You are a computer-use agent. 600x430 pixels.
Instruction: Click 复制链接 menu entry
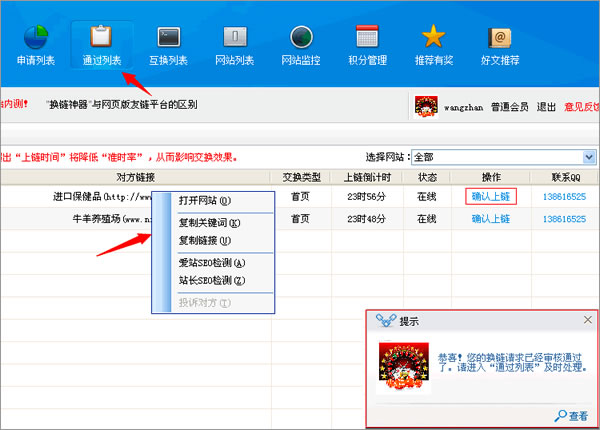click(204, 241)
